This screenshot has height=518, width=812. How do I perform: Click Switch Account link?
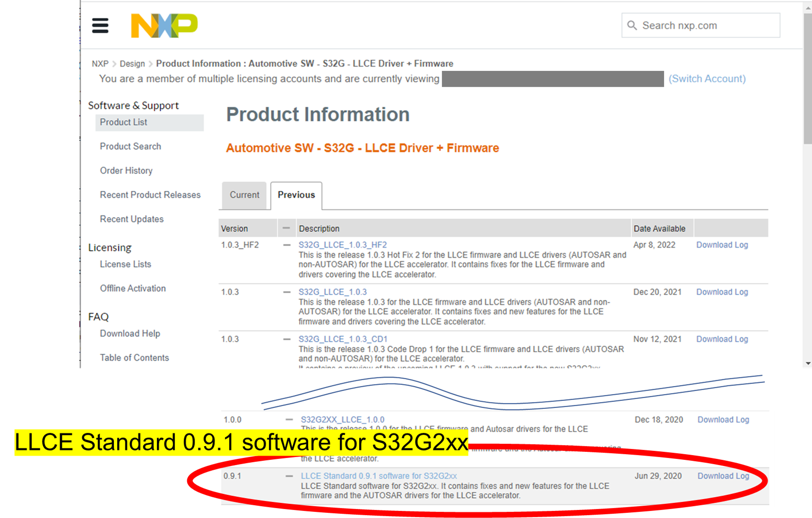[707, 78]
